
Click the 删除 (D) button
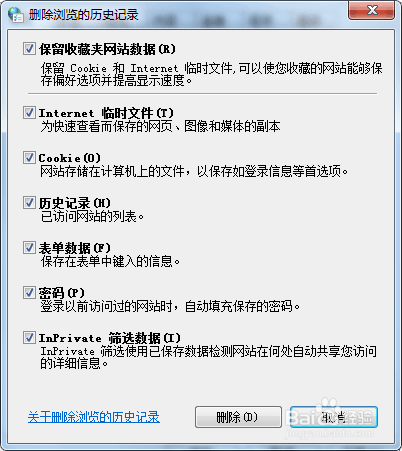[238, 417]
